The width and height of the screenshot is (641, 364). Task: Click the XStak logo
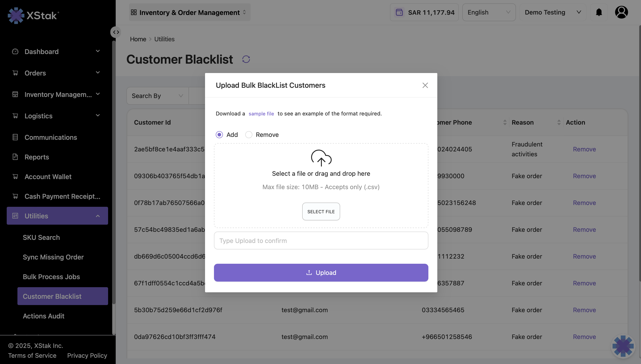[33, 15]
